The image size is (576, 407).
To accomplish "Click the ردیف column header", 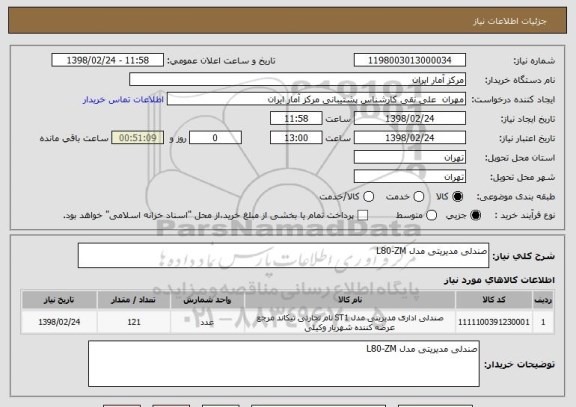I will [x=543, y=300].
